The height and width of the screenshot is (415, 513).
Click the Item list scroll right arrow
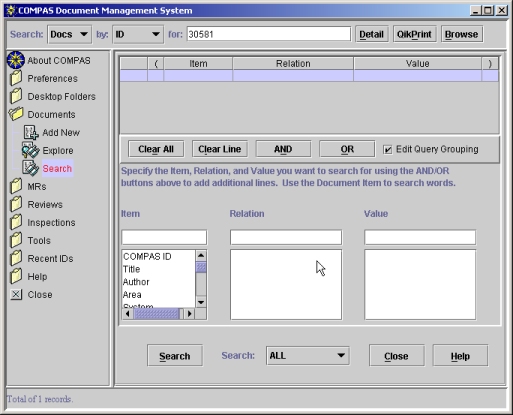189,314
